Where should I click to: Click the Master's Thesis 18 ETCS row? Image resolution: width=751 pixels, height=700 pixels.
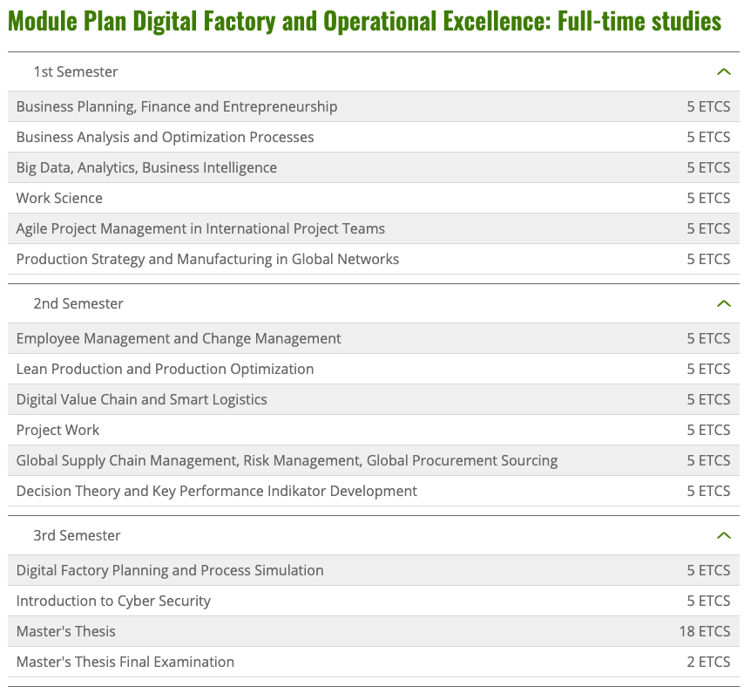pyautogui.click(x=374, y=631)
